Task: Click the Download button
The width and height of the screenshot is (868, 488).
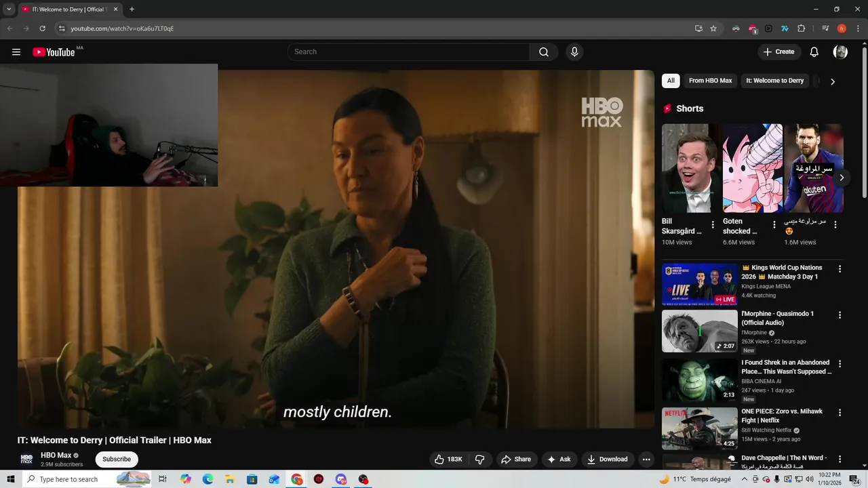Action: click(608, 460)
